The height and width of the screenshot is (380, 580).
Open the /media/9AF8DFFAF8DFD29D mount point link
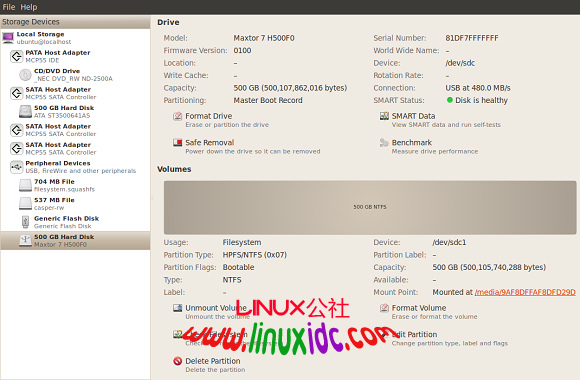tap(525, 292)
